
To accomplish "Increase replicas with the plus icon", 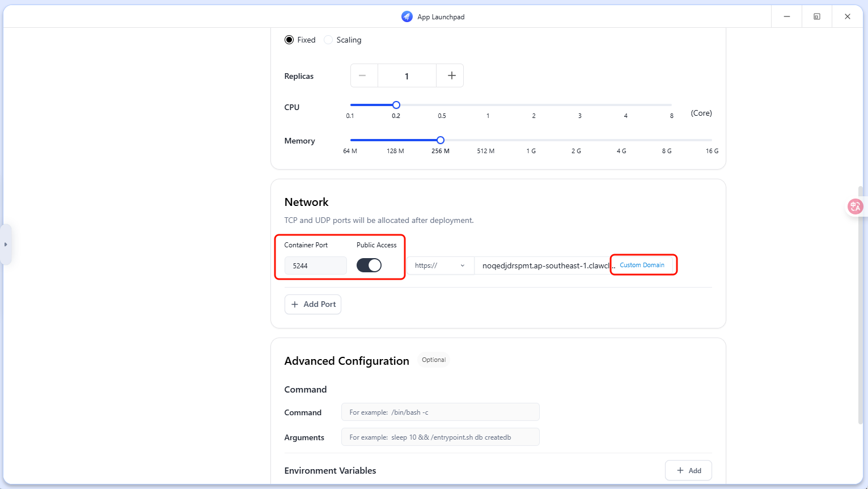I will pyautogui.click(x=451, y=76).
